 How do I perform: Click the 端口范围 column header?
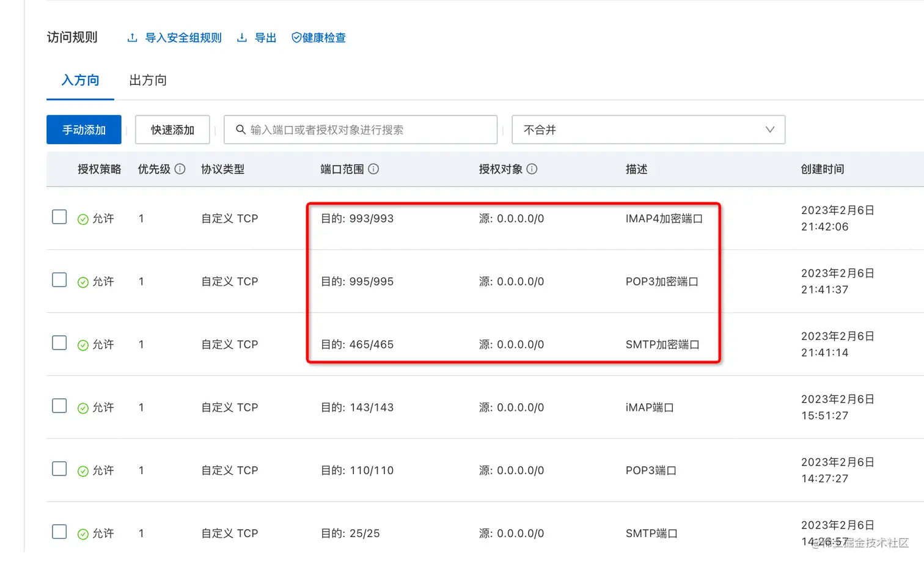(342, 169)
